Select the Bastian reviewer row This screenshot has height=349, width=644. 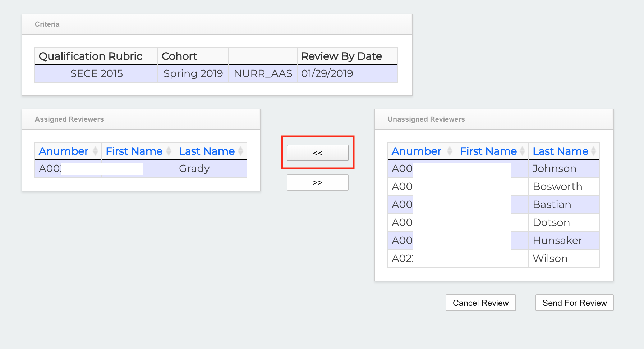pos(552,205)
